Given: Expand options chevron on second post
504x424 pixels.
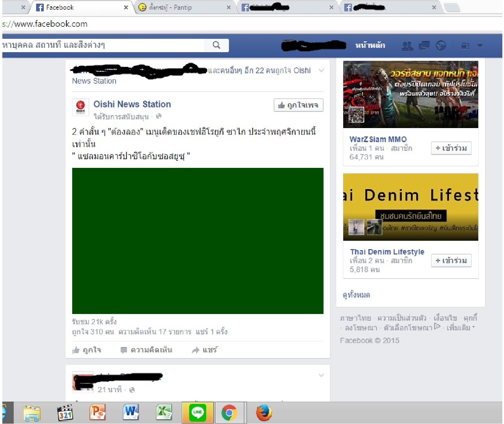Looking at the screenshot, I should click(x=321, y=375).
